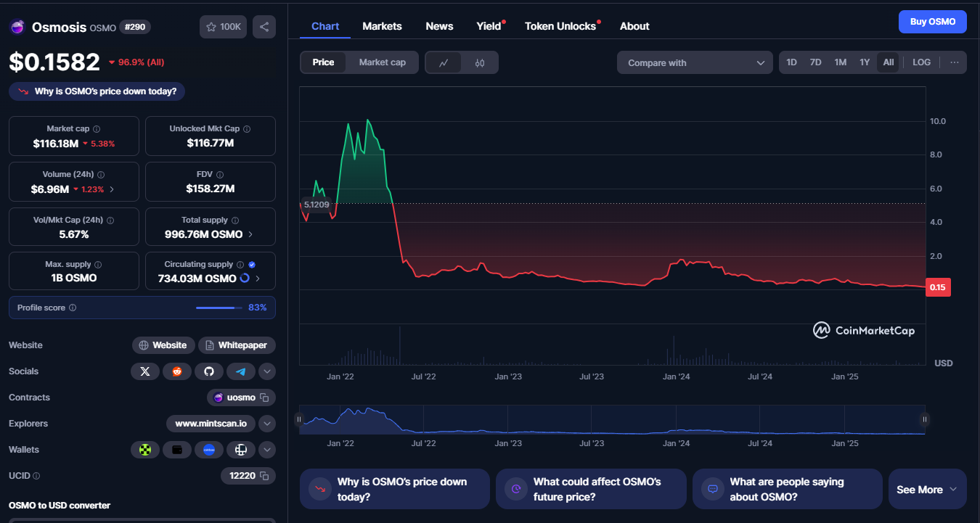Click 'What are people saying about OSMO?' card
Image resolution: width=980 pixels, height=523 pixels.
pos(788,489)
